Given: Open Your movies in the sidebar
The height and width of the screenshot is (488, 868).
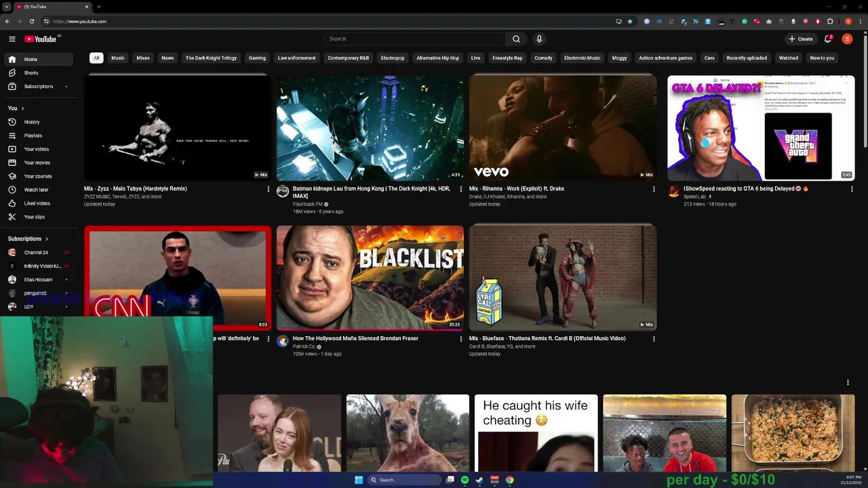Looking at the screenshot, I should (38, 163).
